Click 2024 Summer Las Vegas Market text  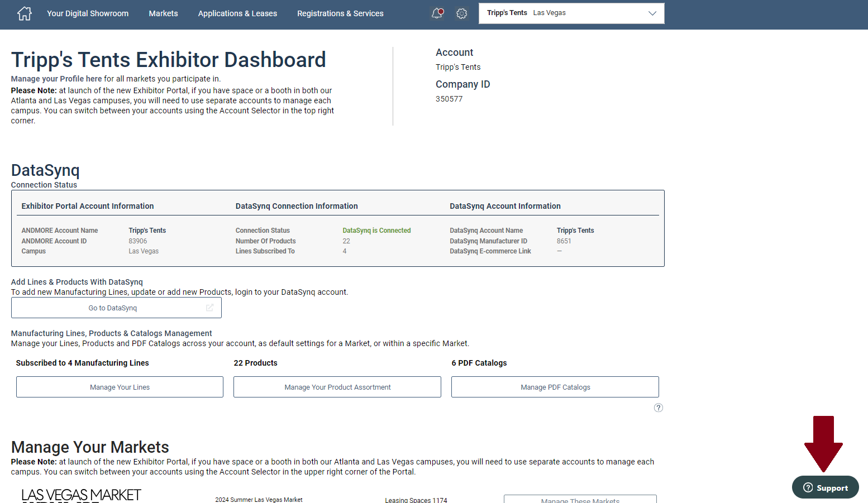coord(259,500)
